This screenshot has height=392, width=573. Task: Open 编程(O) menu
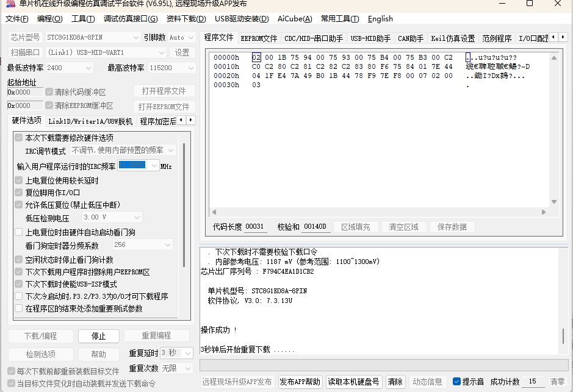pyautogui.click(x=49, y=19)
